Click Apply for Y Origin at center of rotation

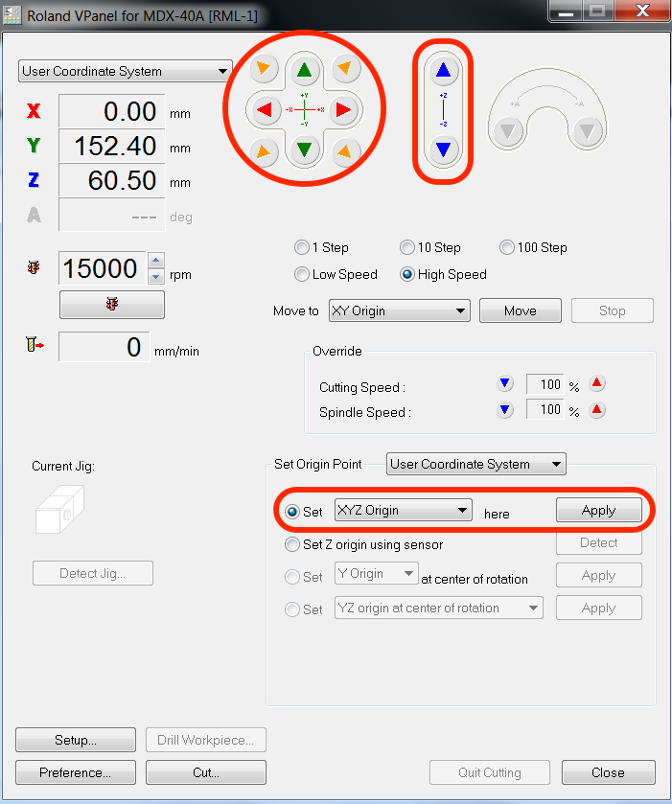tap(598, 575)
